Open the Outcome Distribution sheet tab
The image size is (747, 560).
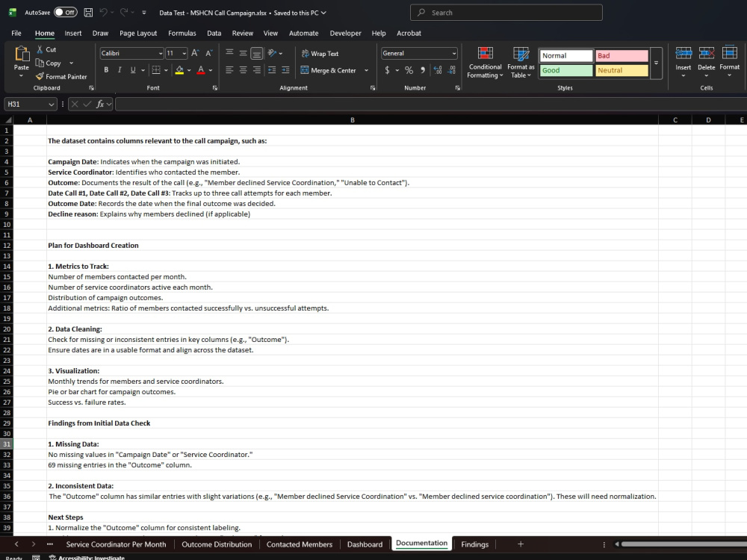pyautogui.click(x=217, y=544)
